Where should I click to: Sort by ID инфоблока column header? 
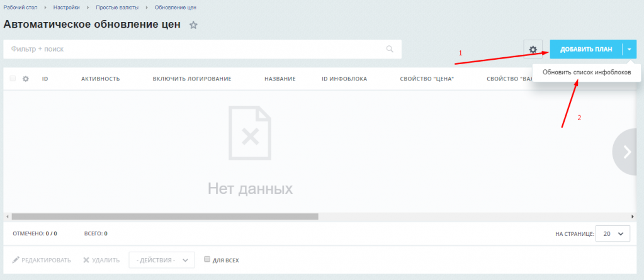(x=344, y=79)
